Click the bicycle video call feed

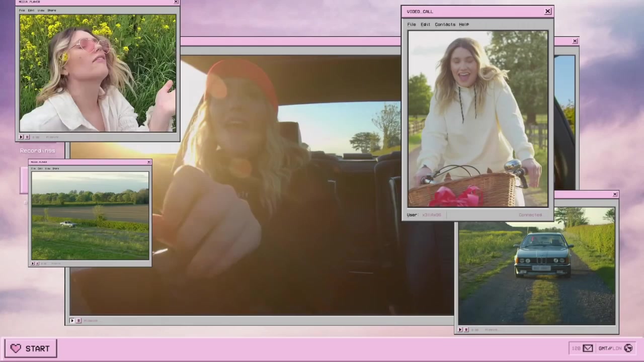pyautogui.click(x=477, y=119)
